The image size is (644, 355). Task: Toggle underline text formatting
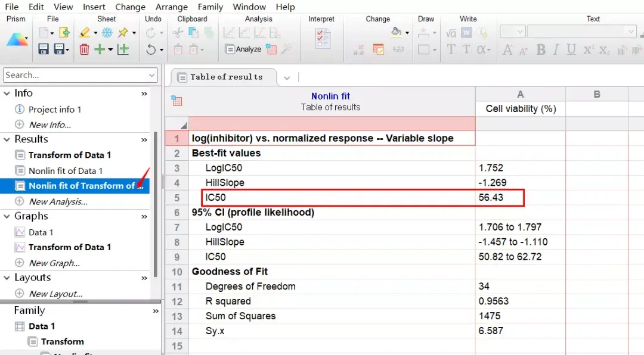pos(571,49)
